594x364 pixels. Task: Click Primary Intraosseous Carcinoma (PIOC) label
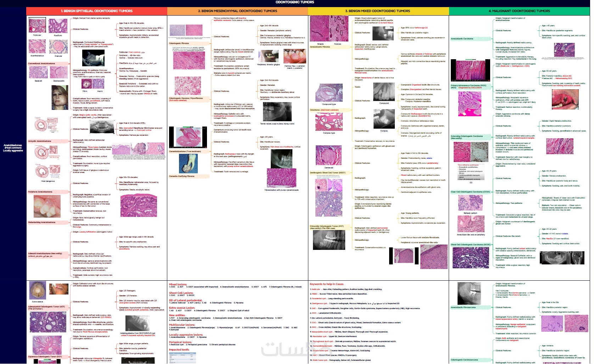point(471,86)
